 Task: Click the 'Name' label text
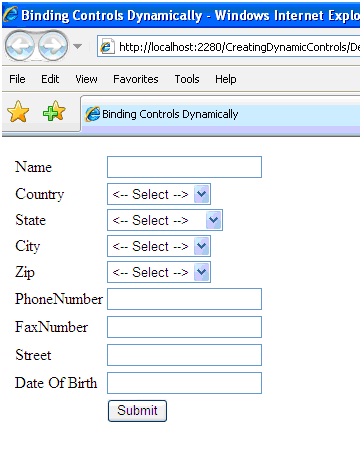click(x=33, y=167)
